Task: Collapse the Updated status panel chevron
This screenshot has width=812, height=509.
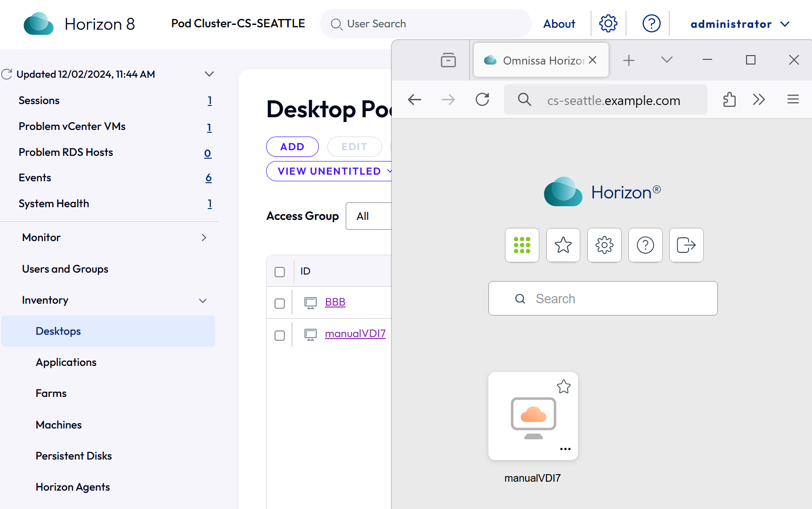Action: 209,74
